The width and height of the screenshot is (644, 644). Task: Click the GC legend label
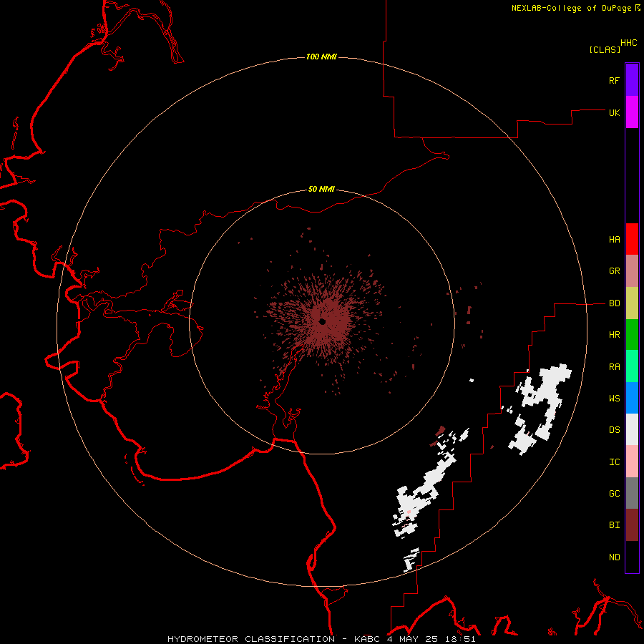tap(615, 494)
